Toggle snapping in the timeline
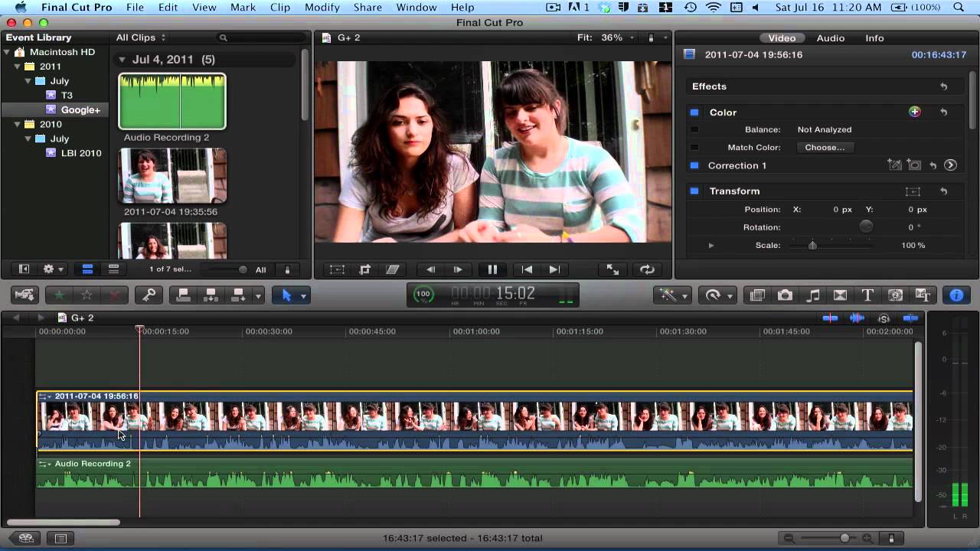980x551 pixels. click(910, 318)
